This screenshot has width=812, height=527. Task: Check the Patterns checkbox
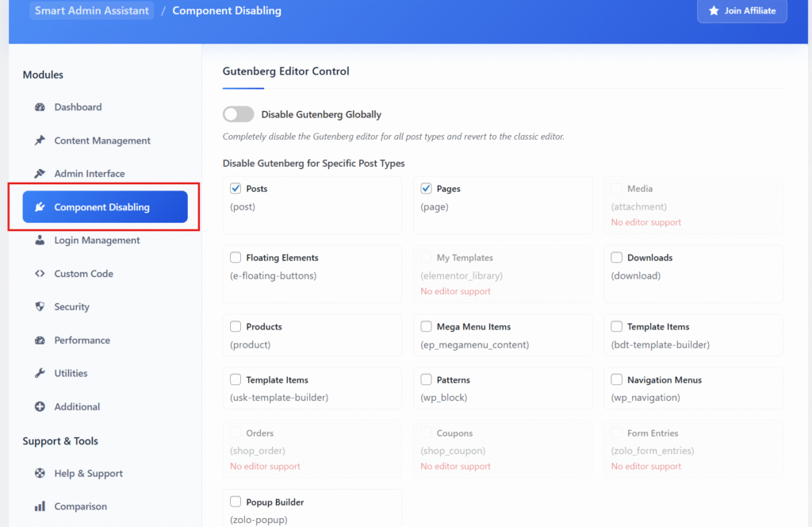426,379
